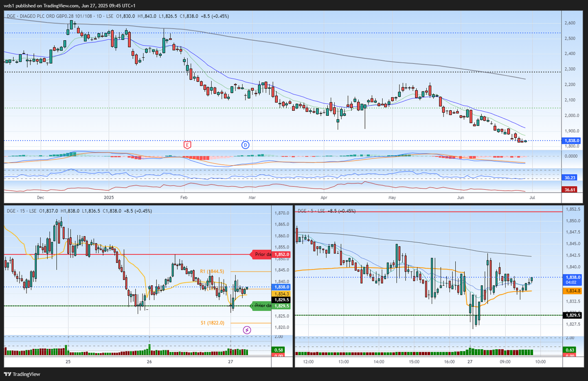588x381 pixels.
Task: Click the 0.63 volume indicator label
Action: coord(569,350)
